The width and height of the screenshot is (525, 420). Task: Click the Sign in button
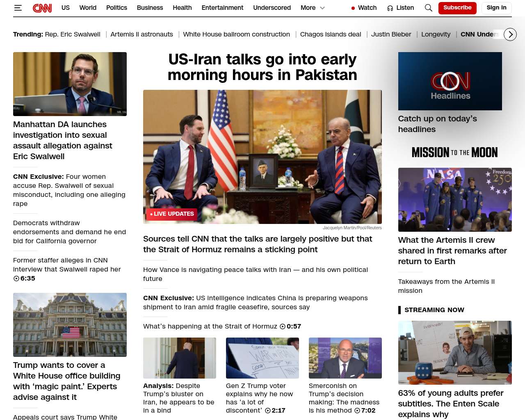click(496, 8)
